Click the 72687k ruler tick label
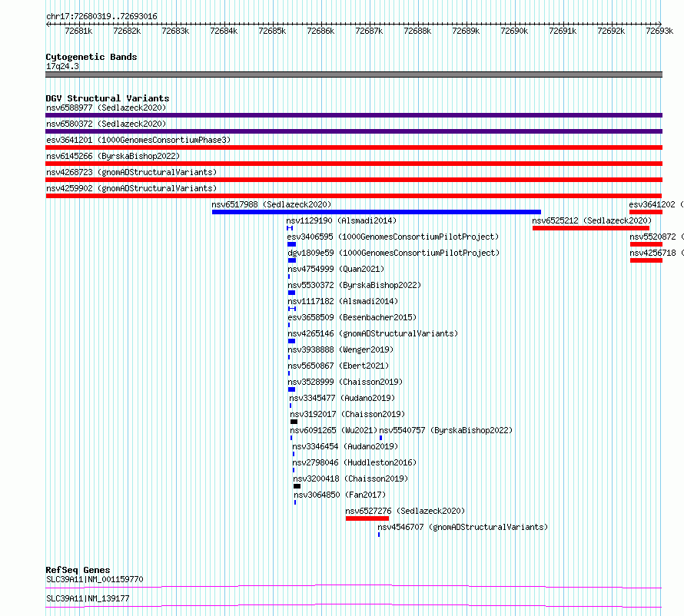The width and height of the screenshot is (684, 616). click(x=369, y=31)
